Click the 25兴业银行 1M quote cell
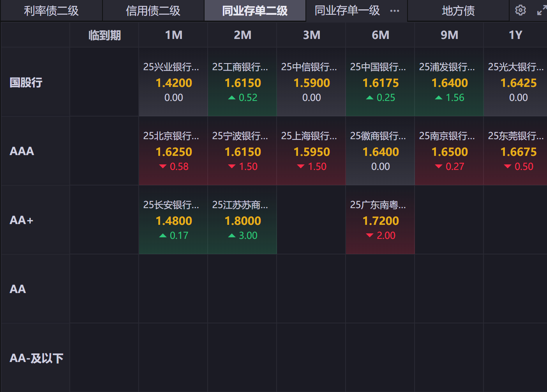This screenshot has height=392, width=547. coord(173,82)
